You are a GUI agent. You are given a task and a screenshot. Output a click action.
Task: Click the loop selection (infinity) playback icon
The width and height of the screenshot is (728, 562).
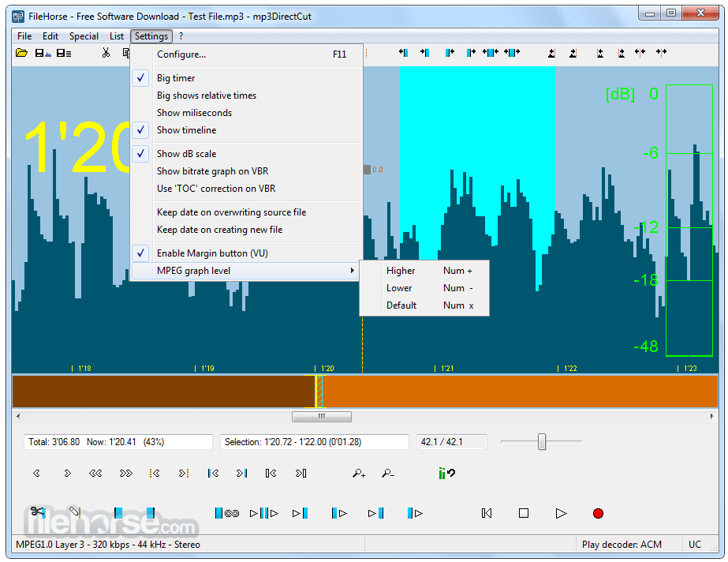(x=227, y=513)
